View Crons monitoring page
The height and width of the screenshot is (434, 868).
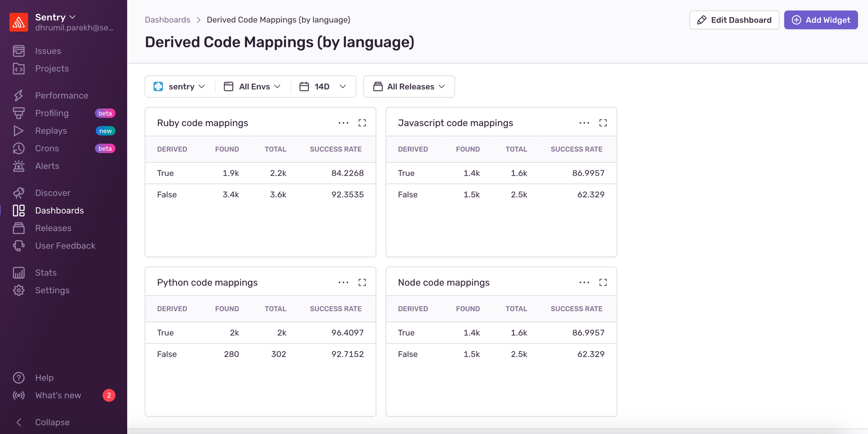click(47, 148)
